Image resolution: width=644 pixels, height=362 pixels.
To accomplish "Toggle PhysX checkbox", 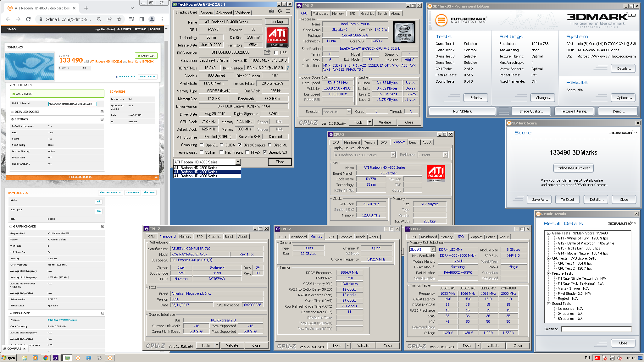I will click(x=247, y=152).
